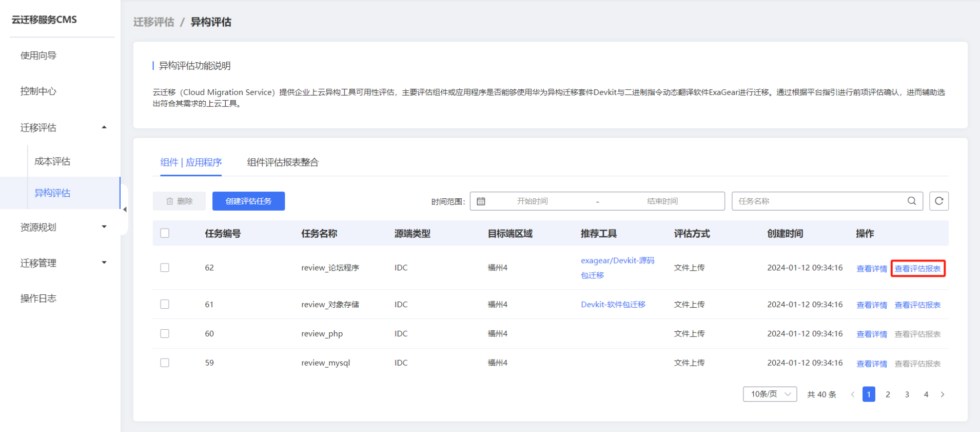Check the box for task 62 row
Viewport: 980px width, 432px height.
pos(165,268)
